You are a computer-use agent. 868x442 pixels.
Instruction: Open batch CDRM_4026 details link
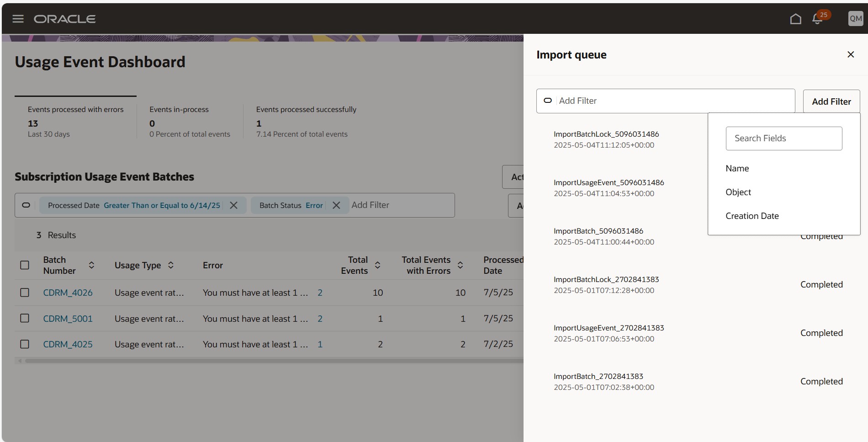pos(68,293)
